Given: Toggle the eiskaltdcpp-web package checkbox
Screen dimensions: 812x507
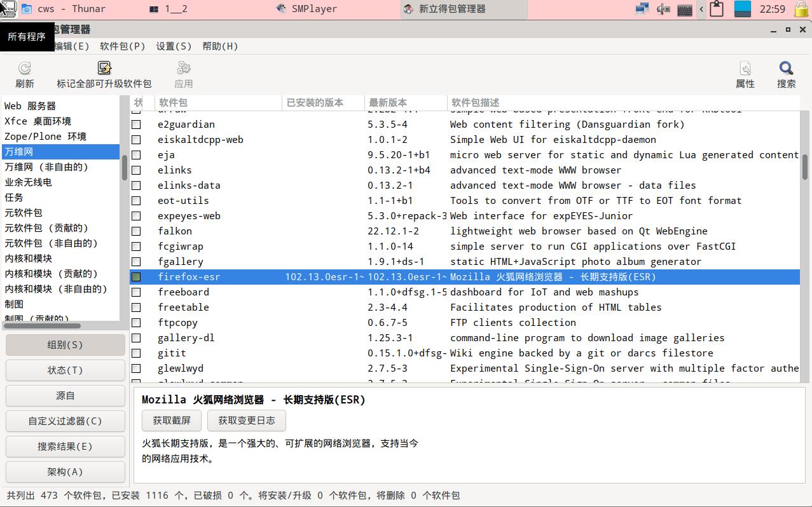Looking at the screenshot, I should click(x=136, y=140).
